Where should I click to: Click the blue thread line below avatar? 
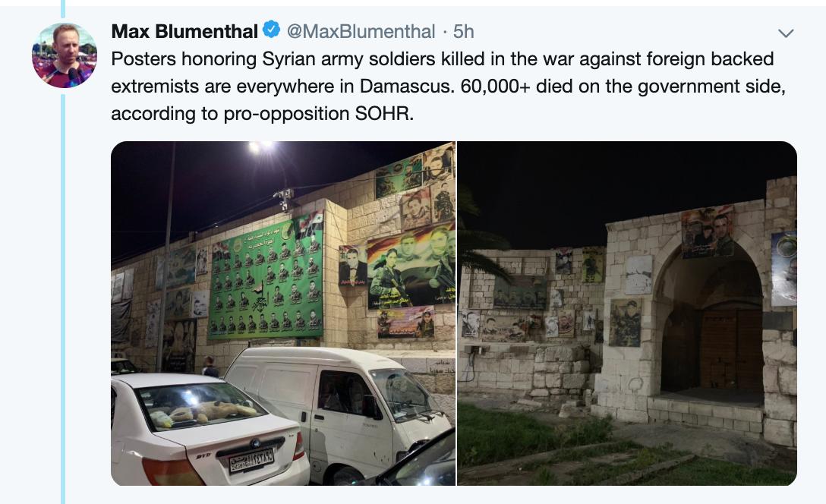63,298
